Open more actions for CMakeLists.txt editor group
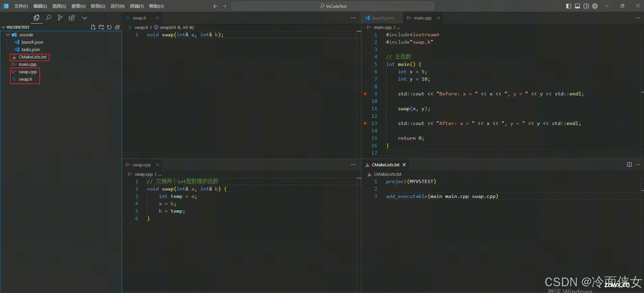Image resolution: width=644 pixels, height=293 pixels. [638, 165]
